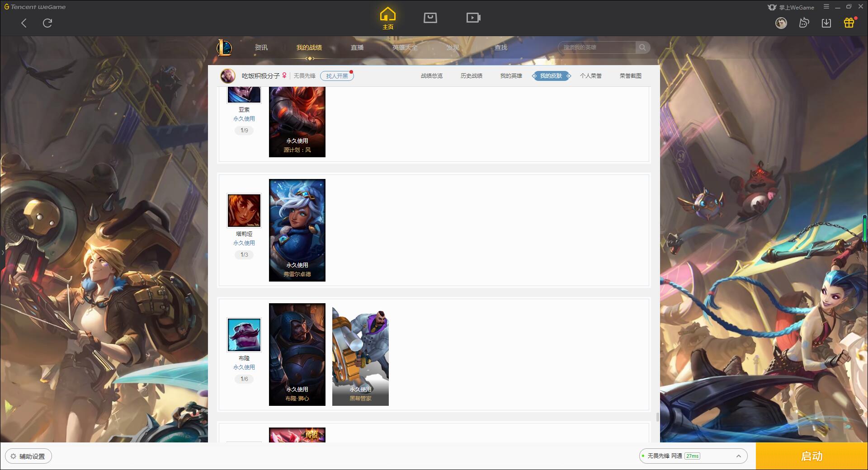Click the search magnifier button
Screen dimensions: 868x470
click(642, 47)
